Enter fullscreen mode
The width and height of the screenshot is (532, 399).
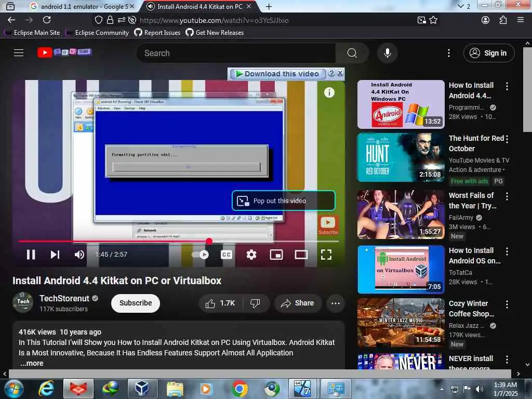(x=326, y=255)
